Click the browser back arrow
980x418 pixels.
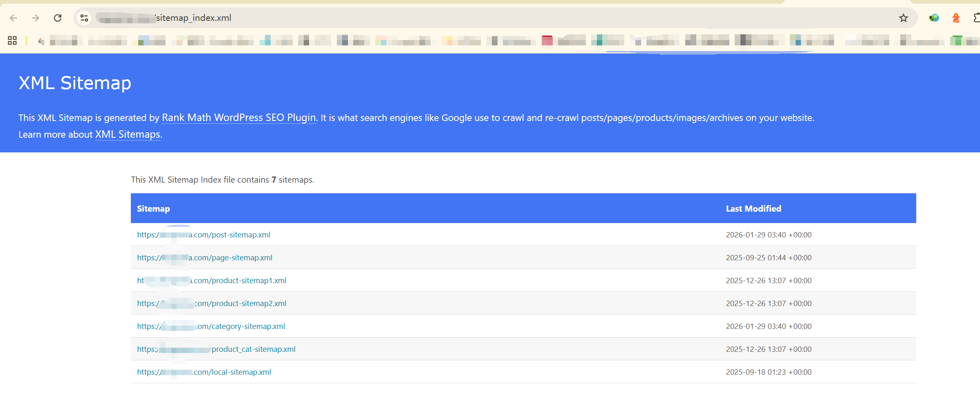click(13, 18)
